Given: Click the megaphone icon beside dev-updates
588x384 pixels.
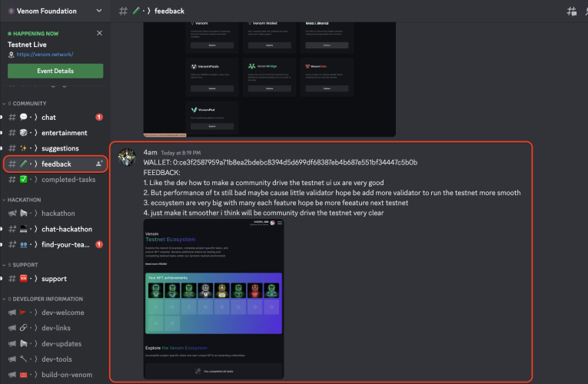Looking at the screenshot, I should click(12, 343).
